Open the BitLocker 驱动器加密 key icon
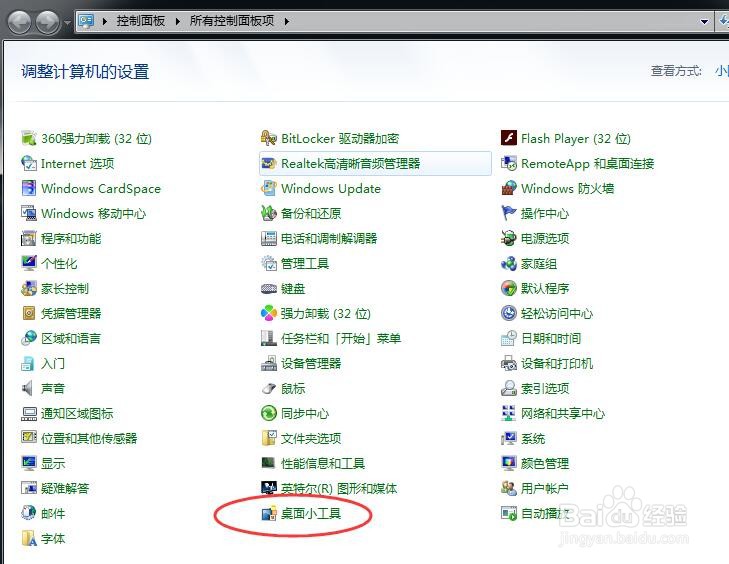Viewport: 729px width, 564px height. (x=269, y=138)
